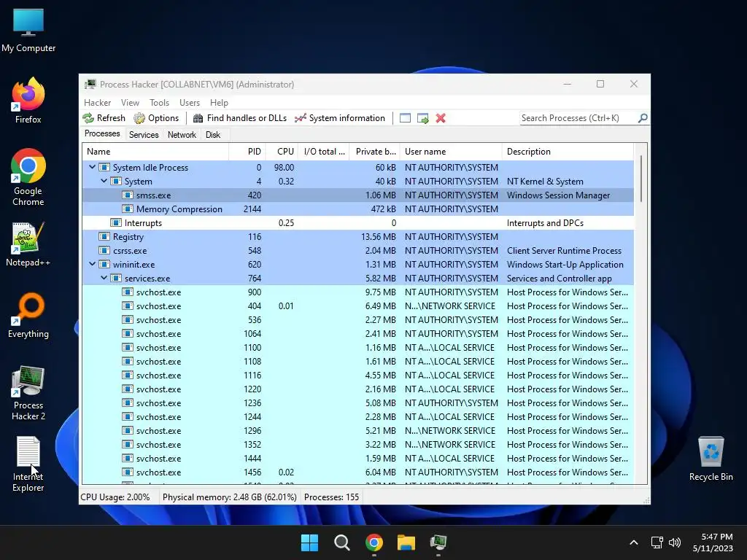Screen dimensions: 747x560
Task: Show hidden system tray icons
Action: tap(634, 542)
